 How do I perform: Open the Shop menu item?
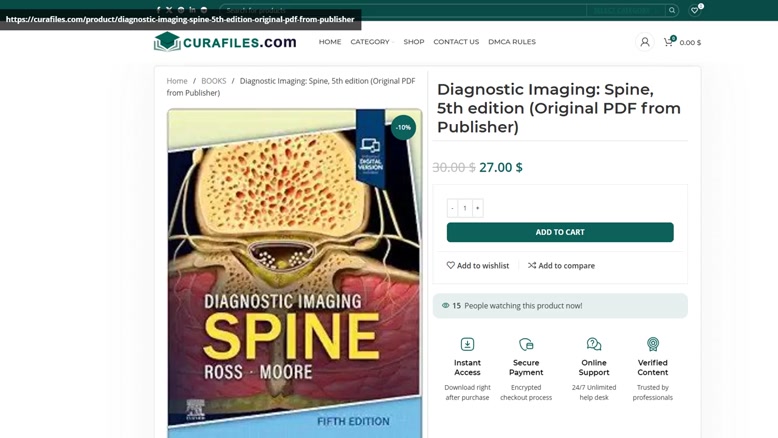point(414,42)
